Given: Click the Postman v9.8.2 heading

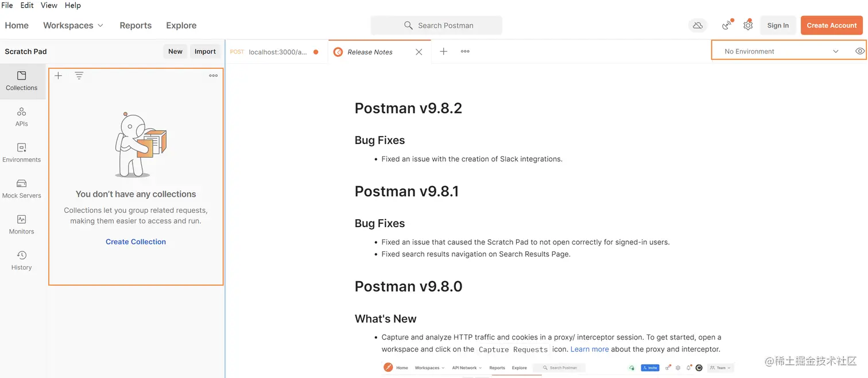Looking at the screenshot, I should (x=408, y=108).
